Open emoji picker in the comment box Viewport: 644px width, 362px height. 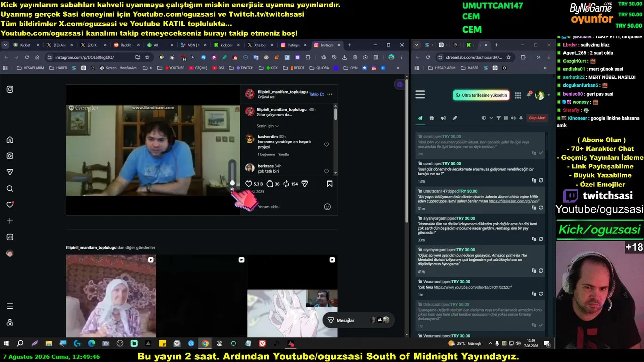327,207
